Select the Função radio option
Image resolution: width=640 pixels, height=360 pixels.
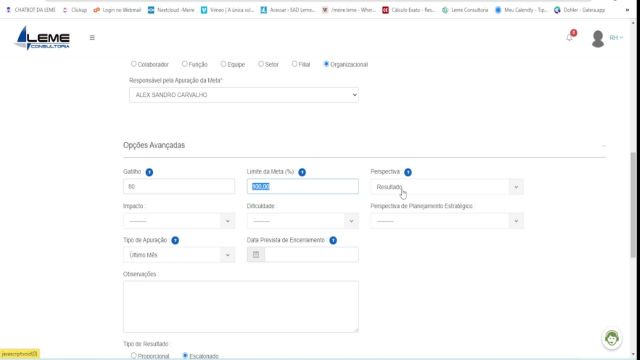coord(184,64)
